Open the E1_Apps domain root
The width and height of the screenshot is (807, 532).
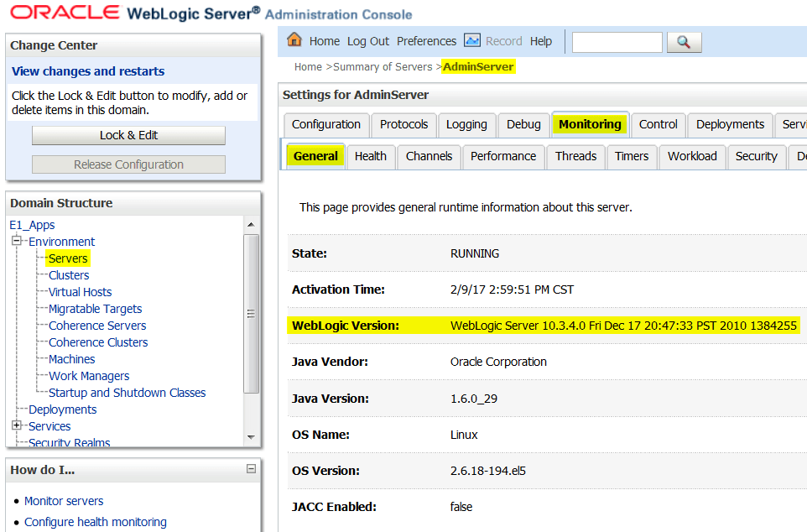click(x=32, y=225)
